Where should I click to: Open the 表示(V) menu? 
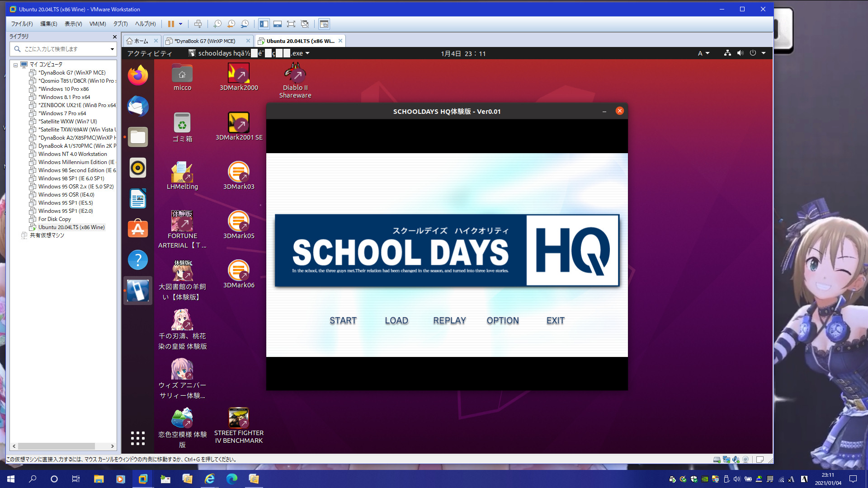73,24
